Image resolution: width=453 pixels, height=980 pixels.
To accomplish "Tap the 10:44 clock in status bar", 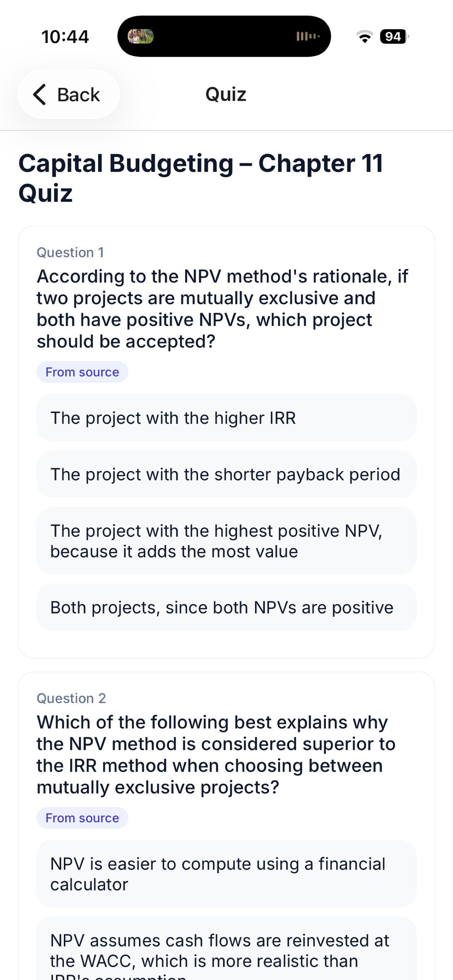I will point(65,37).
